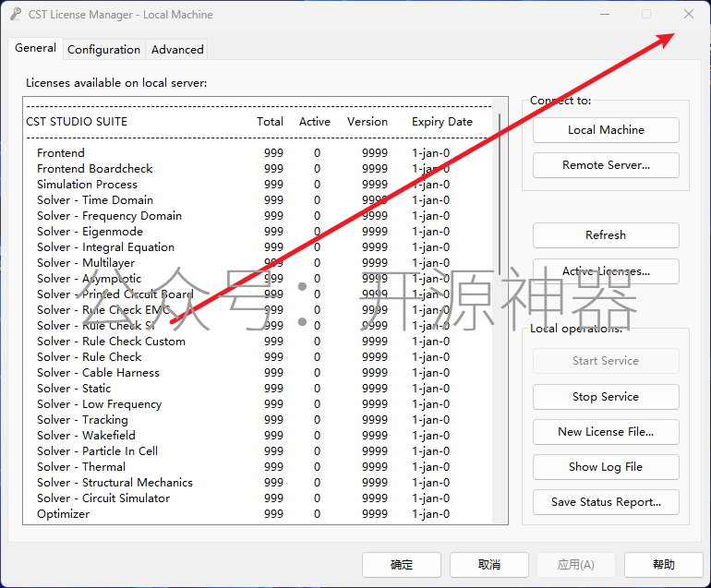Close the License Manager window
Image resolution: width=711 pixels, height=588 pixels.
click(688, 15)
